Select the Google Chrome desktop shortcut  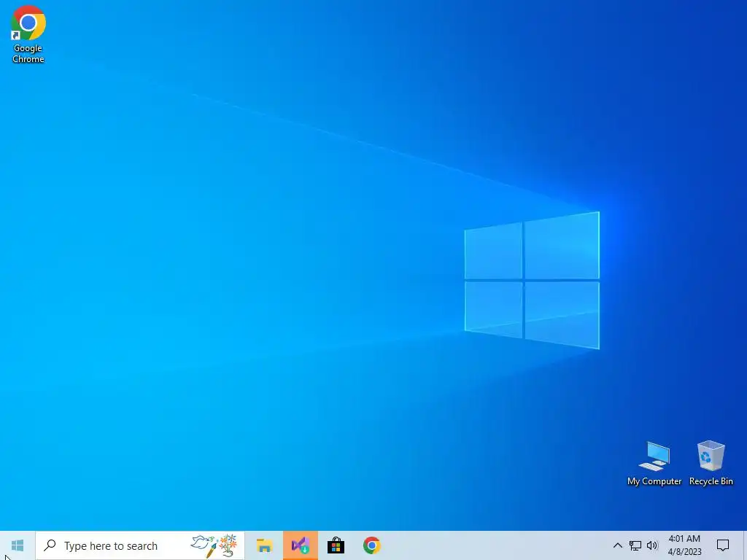[x=28, y=34]
